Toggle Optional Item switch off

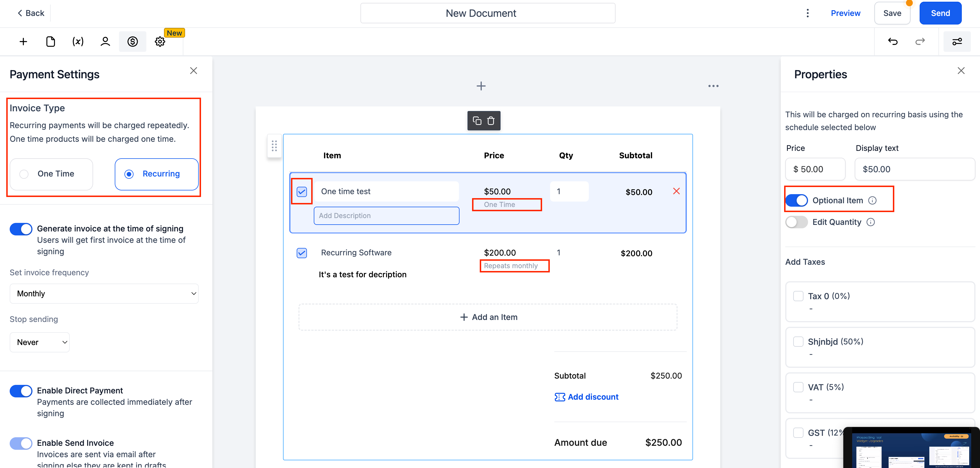point(797,200)
